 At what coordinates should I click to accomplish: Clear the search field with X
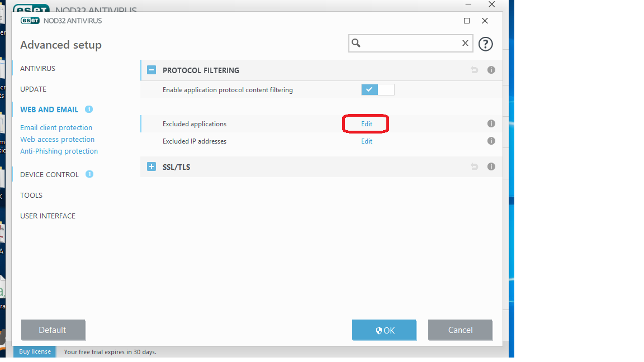coord(465,43)
